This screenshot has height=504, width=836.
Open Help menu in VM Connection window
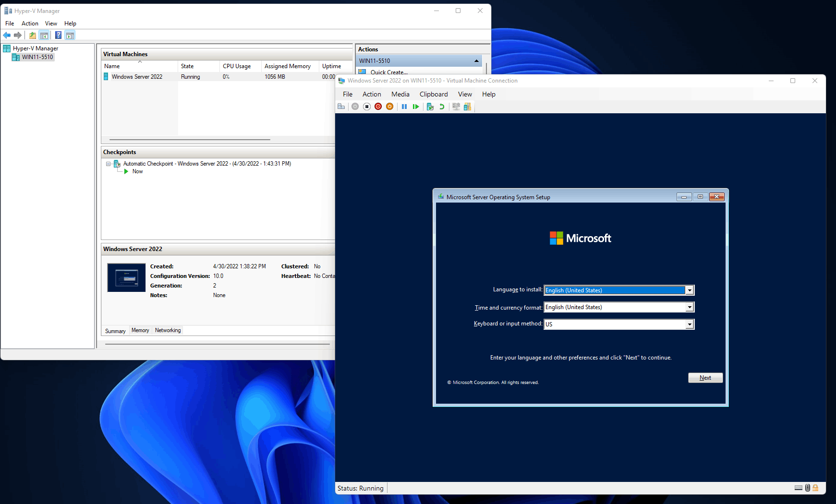tap(489, 95)
